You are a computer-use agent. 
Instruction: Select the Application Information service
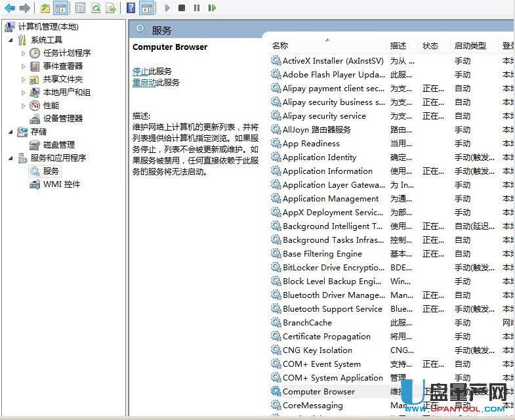(392, 171)
